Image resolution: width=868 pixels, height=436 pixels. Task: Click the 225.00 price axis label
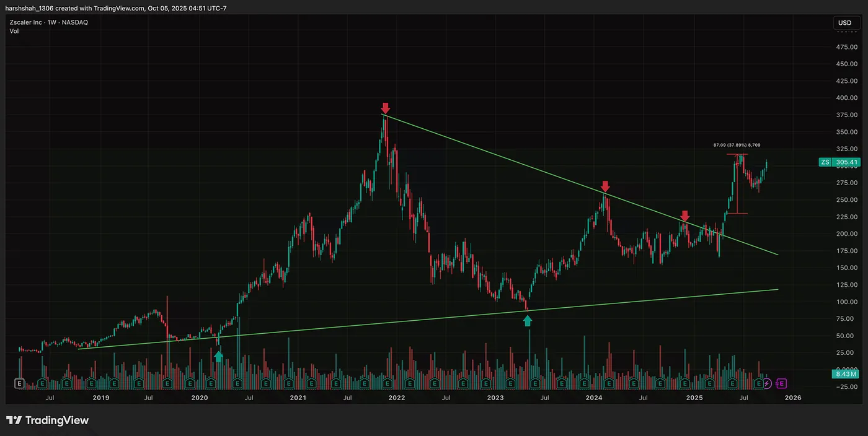tap(846, 217)
